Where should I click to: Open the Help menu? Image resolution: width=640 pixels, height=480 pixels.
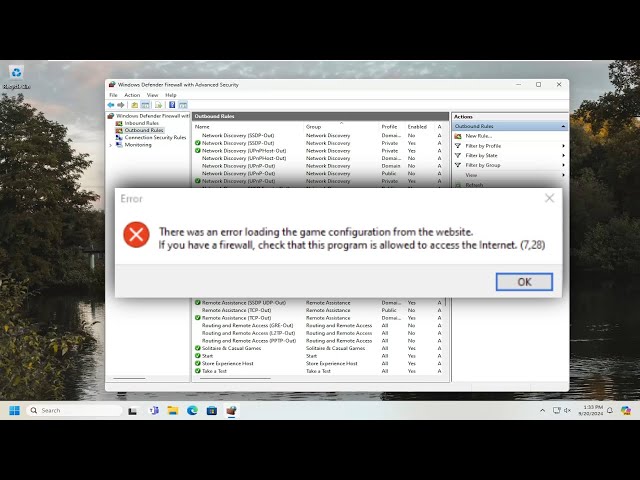(171, 95)
